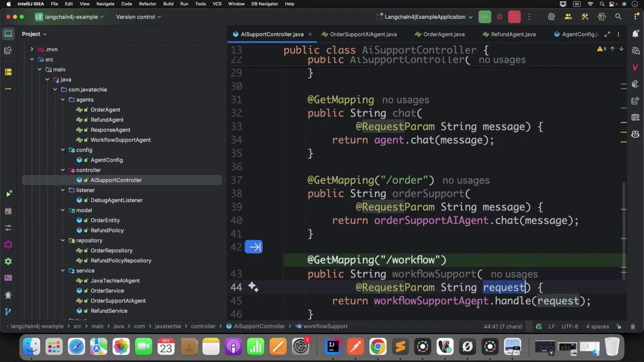Click the editor vertical scrollbar
The image size is (644, 362).
pyautogui.click(x=624, y=231)
